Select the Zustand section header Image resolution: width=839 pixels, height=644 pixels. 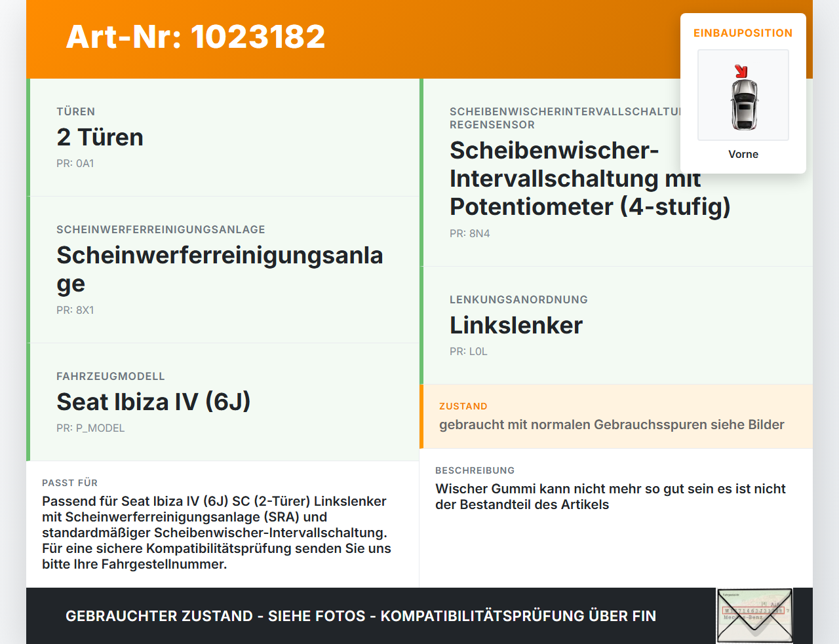[463, 406]
